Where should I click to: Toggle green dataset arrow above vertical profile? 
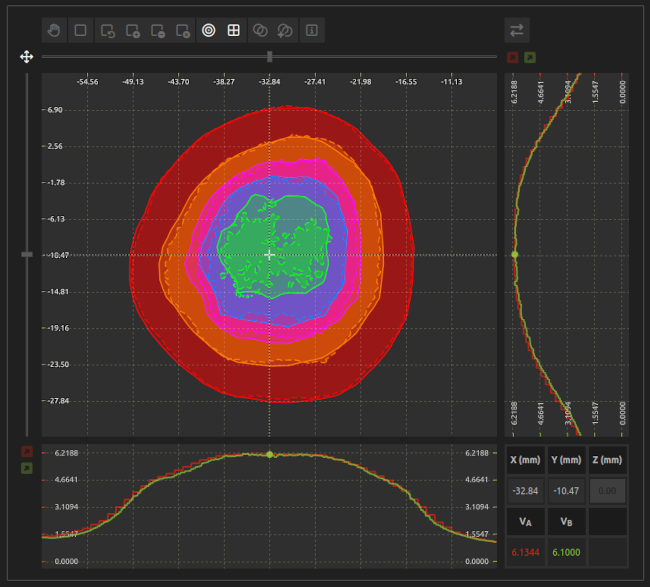click(530, 57)
